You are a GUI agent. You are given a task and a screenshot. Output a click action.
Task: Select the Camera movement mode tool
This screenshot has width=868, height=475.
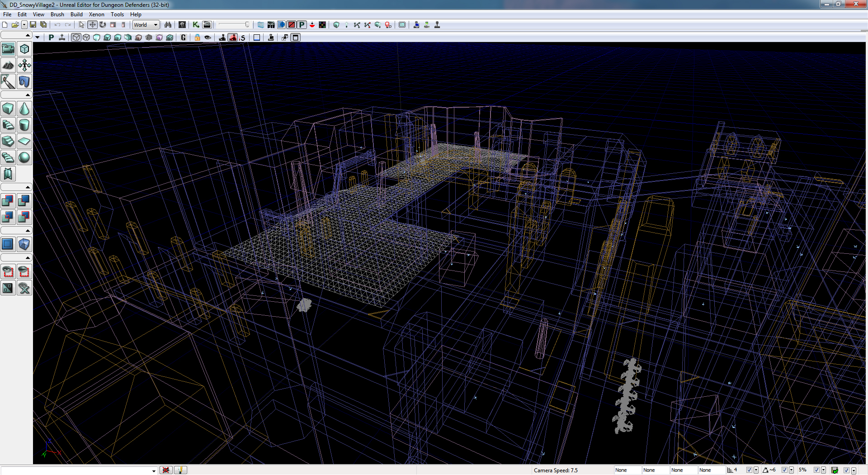(8, 48)
